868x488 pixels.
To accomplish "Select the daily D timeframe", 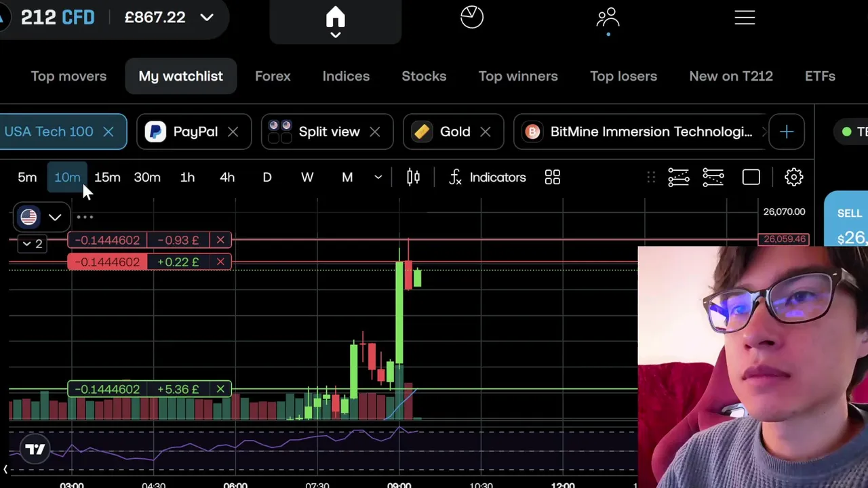I will [267, 178].
